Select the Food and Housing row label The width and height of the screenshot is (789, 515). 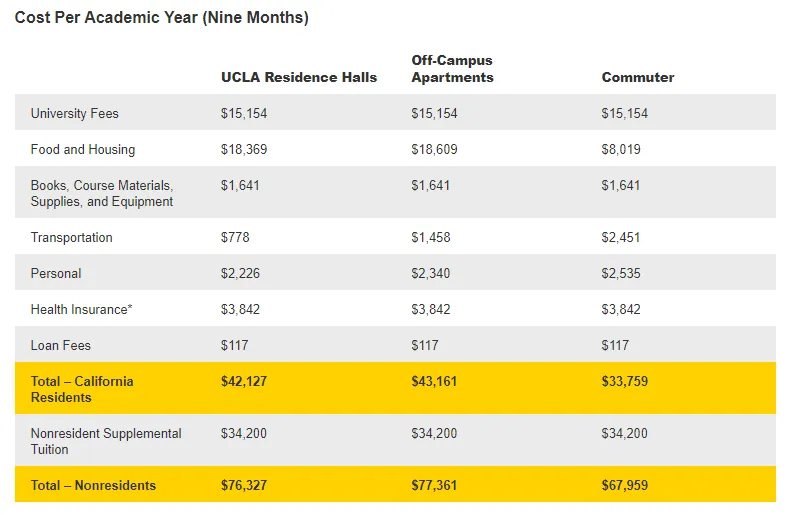pyautogui.click(x=82, y=149)
